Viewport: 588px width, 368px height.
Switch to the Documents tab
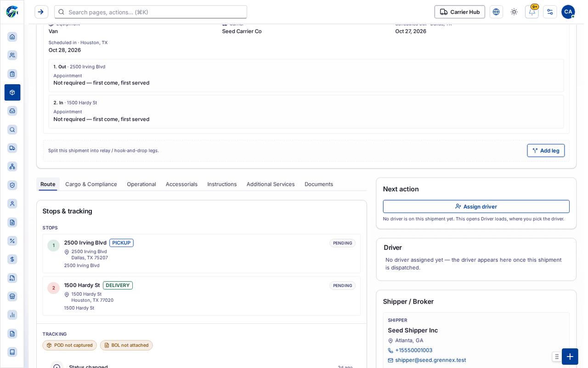319,184
